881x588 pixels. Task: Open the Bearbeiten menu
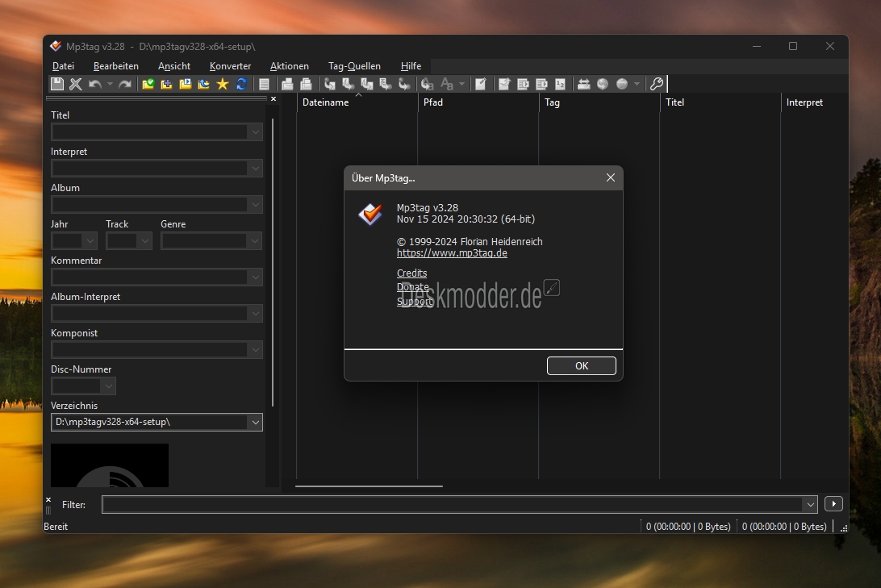(x=115, y=65)
